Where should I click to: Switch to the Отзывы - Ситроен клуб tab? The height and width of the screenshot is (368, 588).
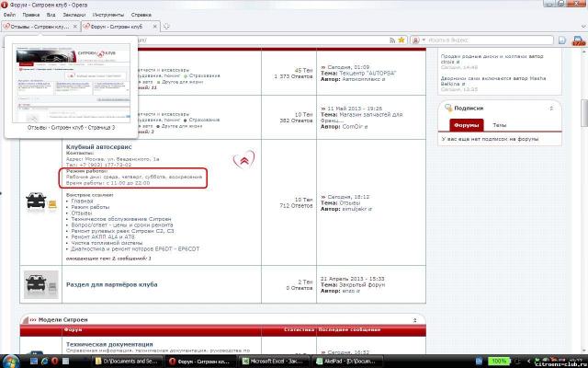tap(38, 27)
